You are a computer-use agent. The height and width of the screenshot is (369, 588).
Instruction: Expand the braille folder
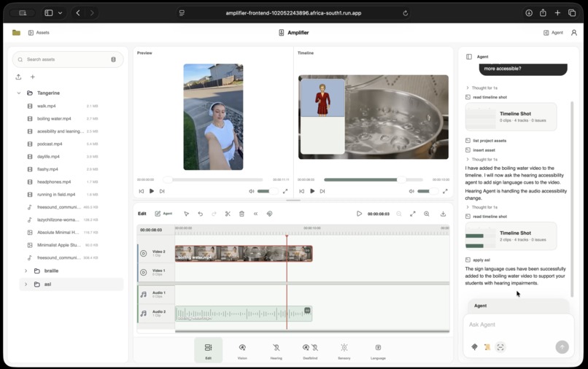click(26, 271)
